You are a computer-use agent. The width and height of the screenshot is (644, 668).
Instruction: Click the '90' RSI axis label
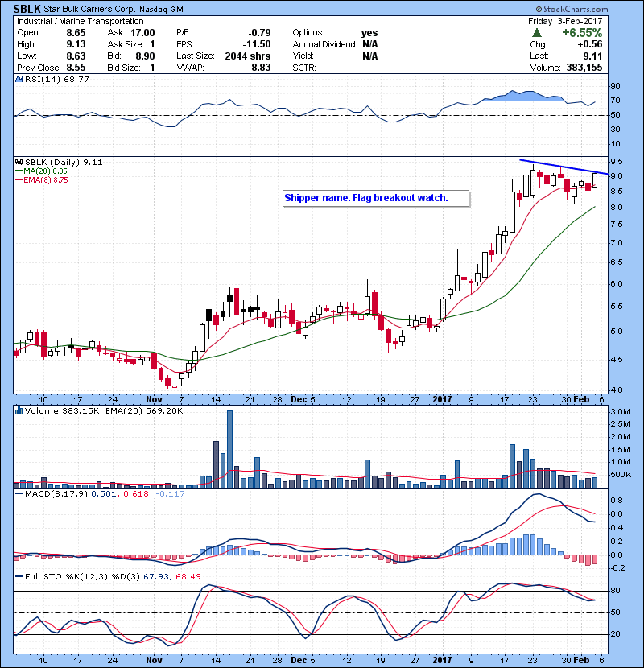click(616, 85)
